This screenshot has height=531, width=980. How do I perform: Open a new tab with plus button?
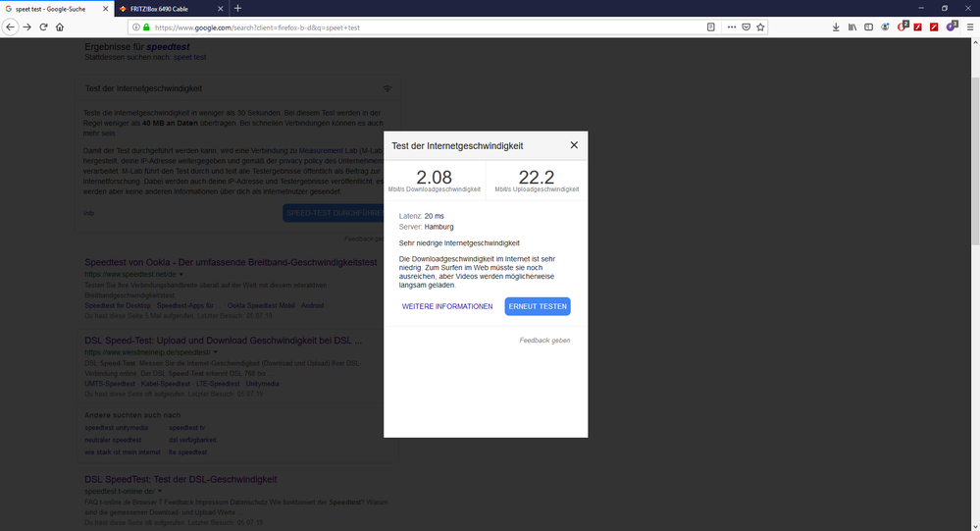(237, 9)
